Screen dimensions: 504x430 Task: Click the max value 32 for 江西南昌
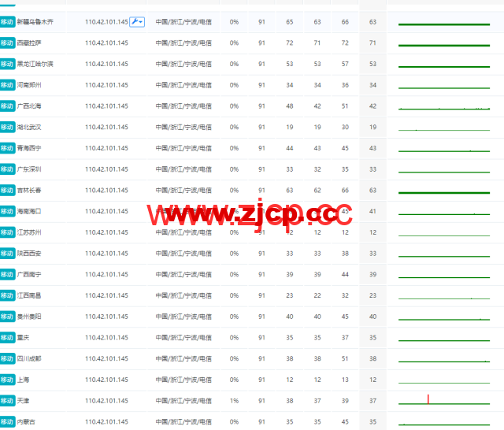(x=345, y=295)
